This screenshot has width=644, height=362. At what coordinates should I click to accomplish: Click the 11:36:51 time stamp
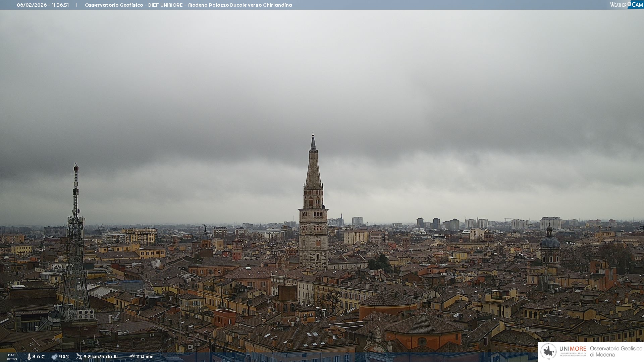[x=60, y=5]
